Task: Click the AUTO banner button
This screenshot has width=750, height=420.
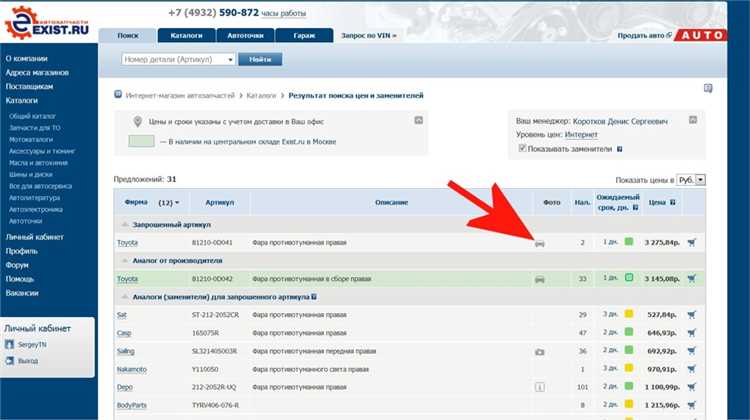Action: point(701,35)
